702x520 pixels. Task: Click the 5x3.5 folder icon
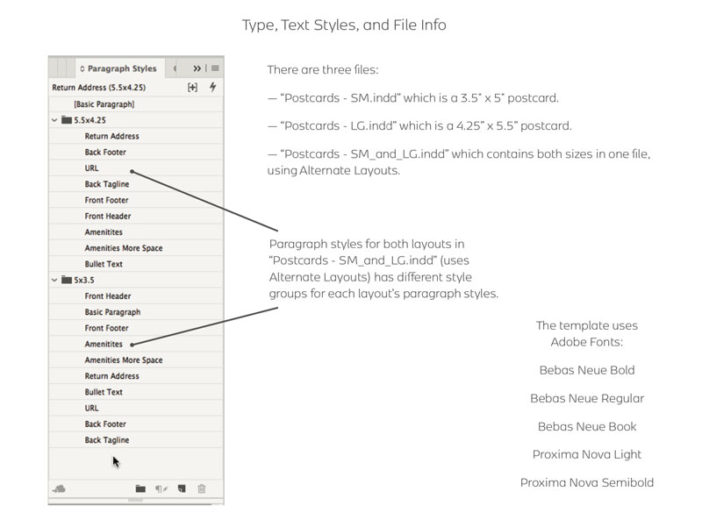coord(66,280)
